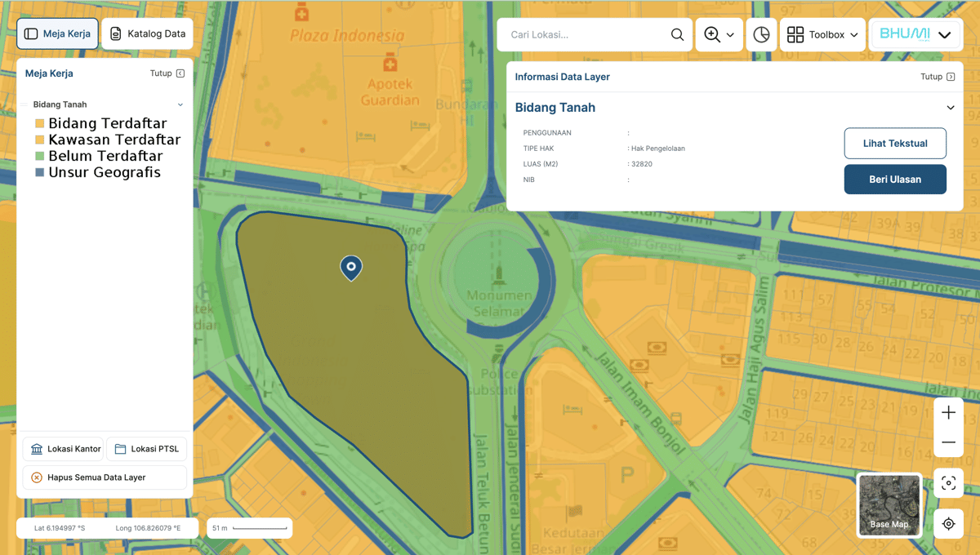Locate my position with the GPS icon
Viewport: 980px width, 555px height.
click(x=948, y=523)
